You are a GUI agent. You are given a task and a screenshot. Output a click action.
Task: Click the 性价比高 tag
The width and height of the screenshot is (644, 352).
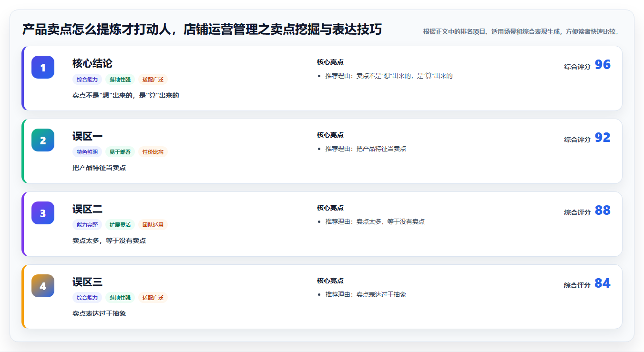coord(153,152)
